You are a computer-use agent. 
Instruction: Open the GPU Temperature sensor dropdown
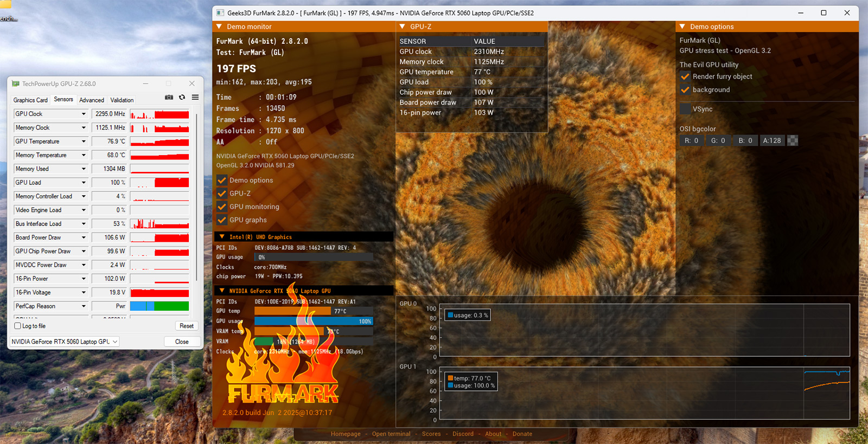pyautogui.click(x=84, y=141)
